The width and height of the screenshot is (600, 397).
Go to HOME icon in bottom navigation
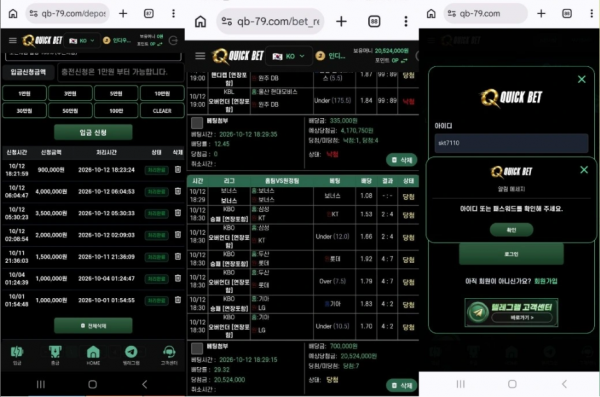click(x=93, y=355)
